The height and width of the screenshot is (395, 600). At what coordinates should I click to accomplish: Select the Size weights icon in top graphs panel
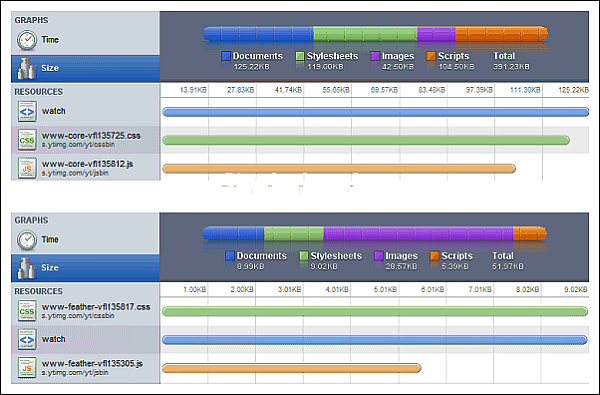(x=27, y=69)
